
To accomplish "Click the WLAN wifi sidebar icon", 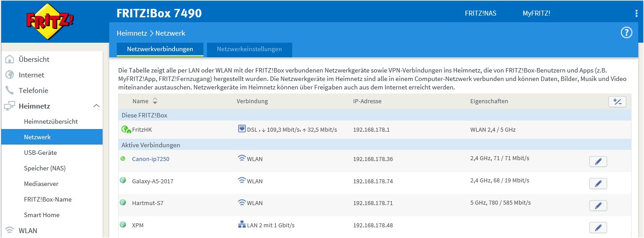I will 9,230.
